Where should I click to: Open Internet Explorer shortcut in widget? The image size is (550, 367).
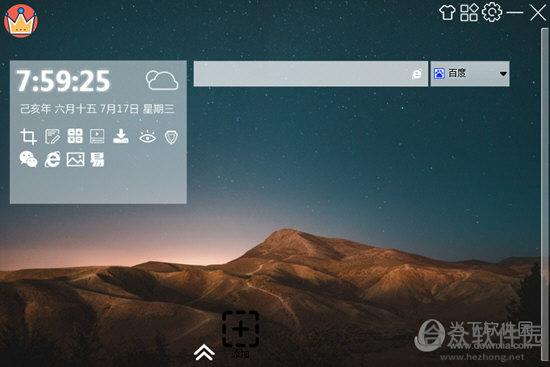52,160
